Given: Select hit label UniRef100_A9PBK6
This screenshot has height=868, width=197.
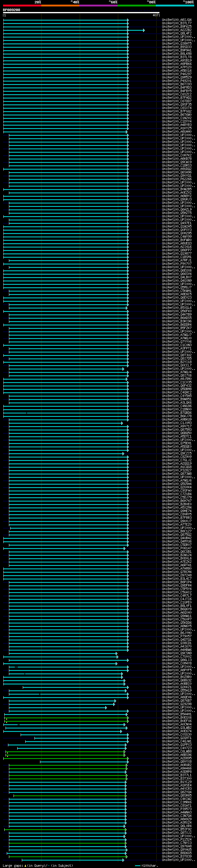Looking at the screenshot, I should click(176, 64).
